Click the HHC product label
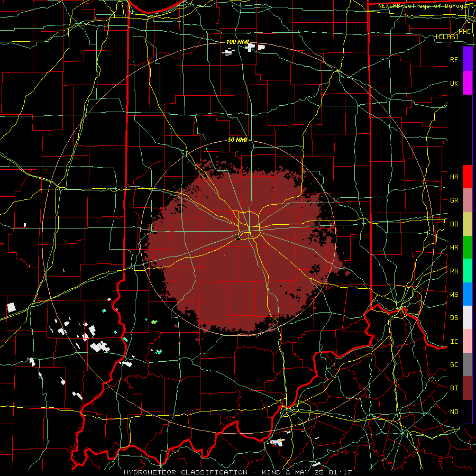Image resolution: width=476 pixels, height=476 pixels. [x=465, y=32]
